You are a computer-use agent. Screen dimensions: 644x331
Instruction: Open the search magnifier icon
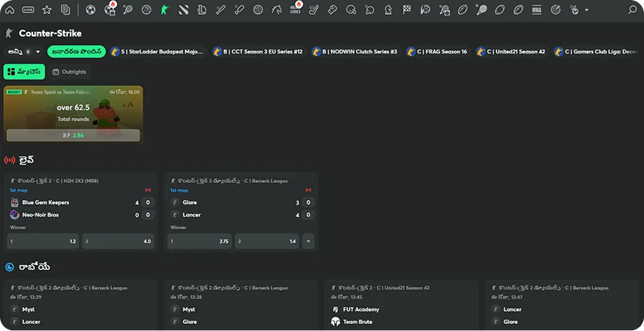coord(632,10)
